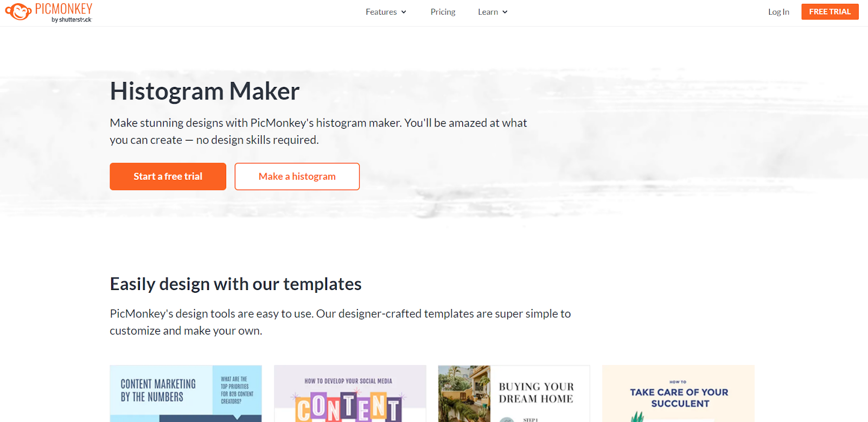Image resolution: width=868 pixels, height=422 pixels.
Task: Click the Start a free trial button
Action: pos(168,177)
